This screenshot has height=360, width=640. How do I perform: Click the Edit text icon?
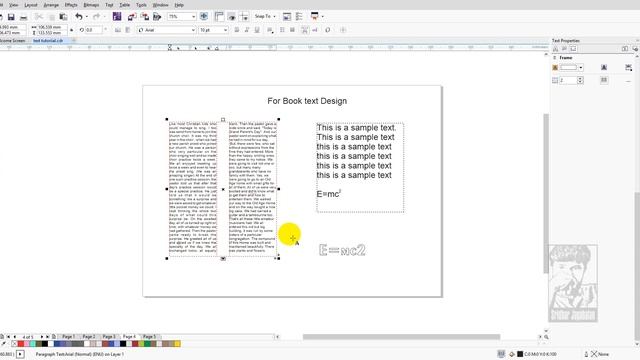[315, 30]
